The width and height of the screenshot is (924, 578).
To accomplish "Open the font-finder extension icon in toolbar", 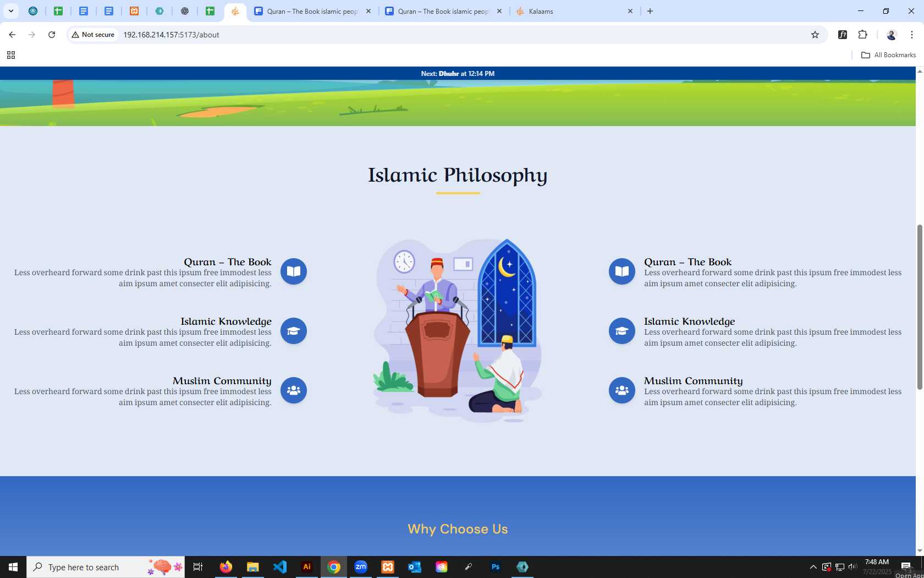I will [x=843, y=35].
